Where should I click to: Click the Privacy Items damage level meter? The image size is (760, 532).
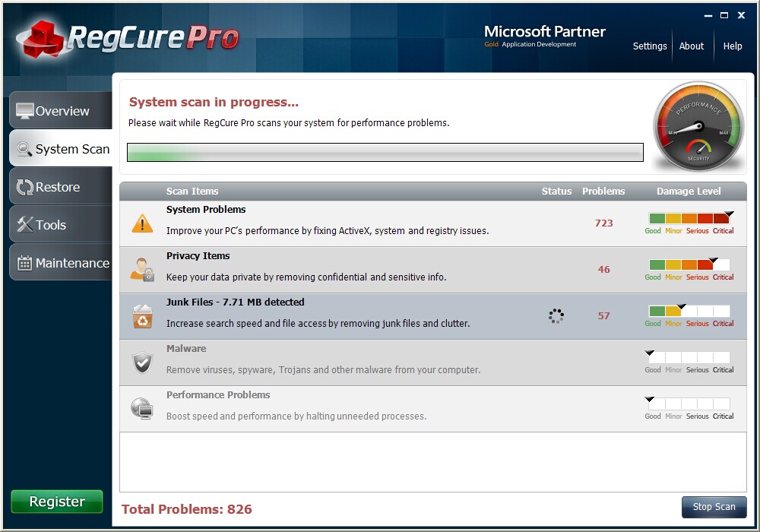pyautogui.click(x=689, y=264)
